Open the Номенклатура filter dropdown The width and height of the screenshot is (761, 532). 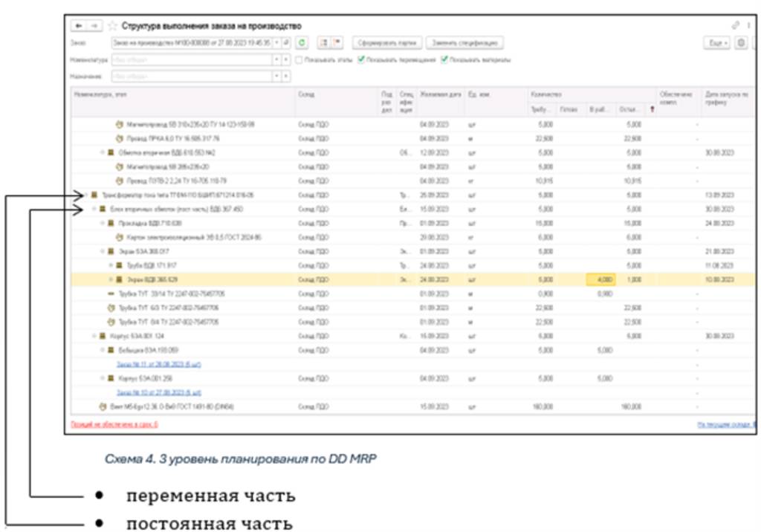tap(277, 60)
